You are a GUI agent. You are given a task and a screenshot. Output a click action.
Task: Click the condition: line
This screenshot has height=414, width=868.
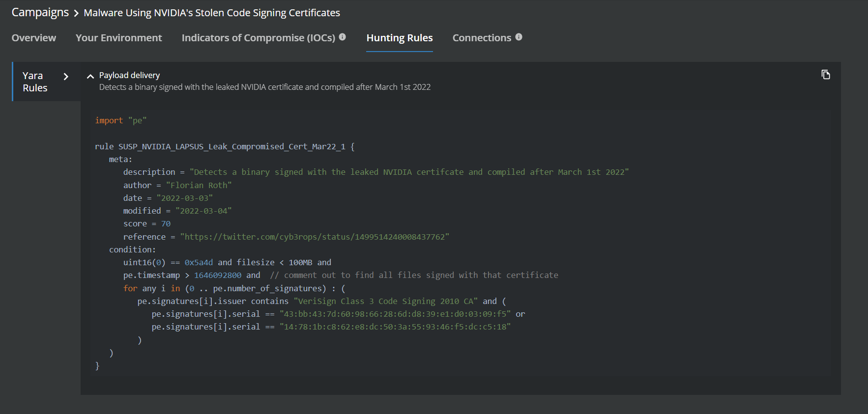(x=132, y=249)
